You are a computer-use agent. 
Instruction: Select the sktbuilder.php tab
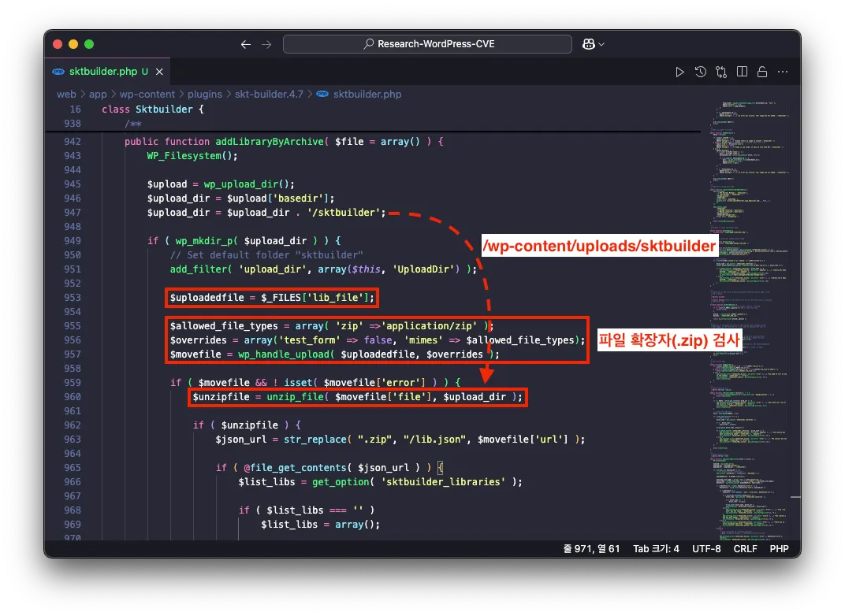[106, 72]
